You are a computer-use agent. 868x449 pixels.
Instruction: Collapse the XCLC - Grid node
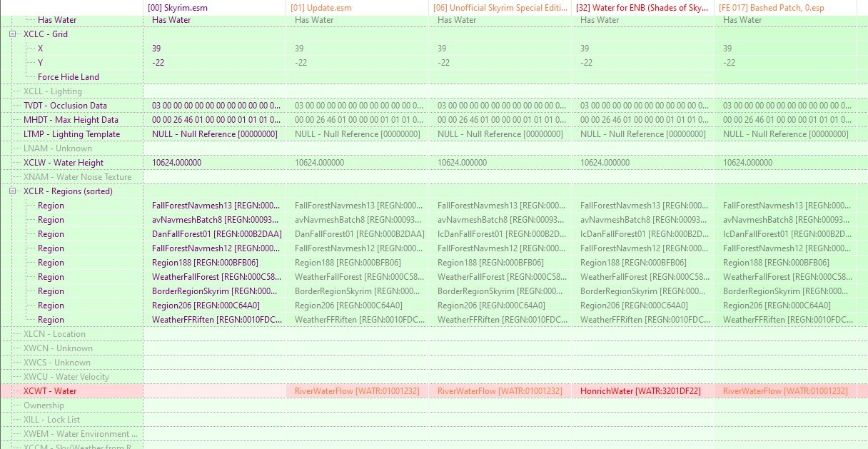(x=13, y=34)
